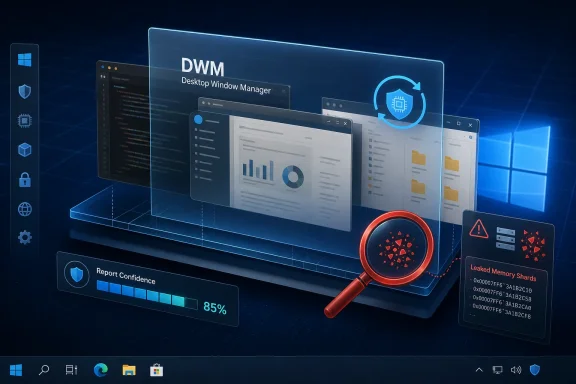
Task: Click the Leaked Memory Shards heading
Action: click(x=503, y=273)
